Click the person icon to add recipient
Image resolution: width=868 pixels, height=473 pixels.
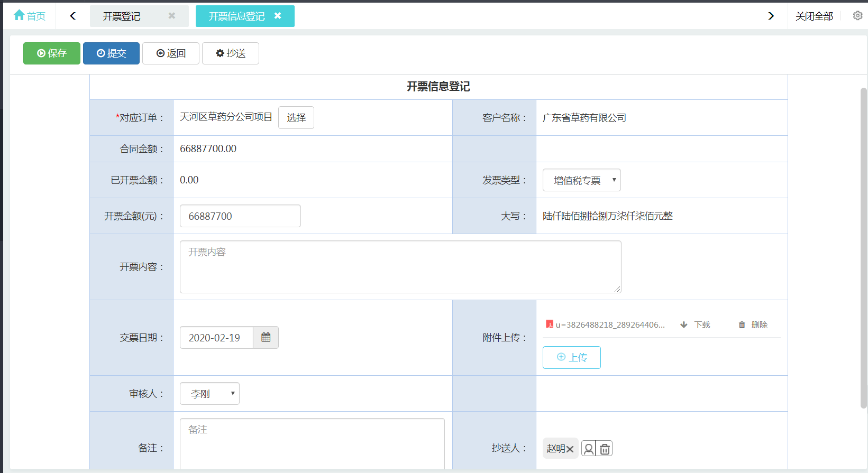(588, 449)
